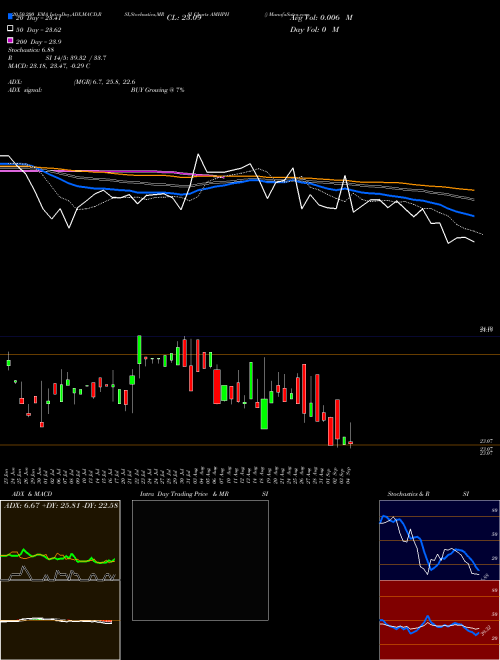This screenshot has height=660, width=500.
Task: Click the red RSI chart panel
Action: [x=439, y=620]
